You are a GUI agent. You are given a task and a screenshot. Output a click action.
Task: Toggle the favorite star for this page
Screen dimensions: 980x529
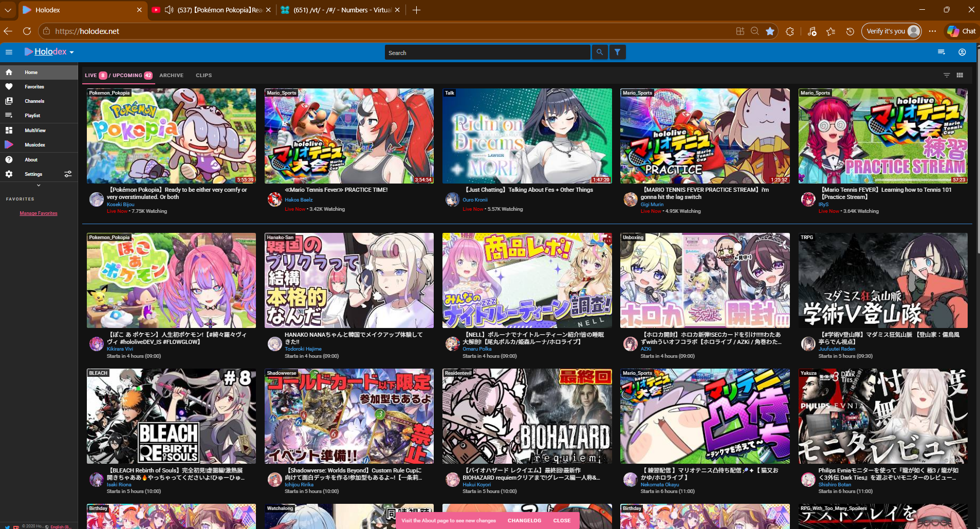tap(770, 31)
